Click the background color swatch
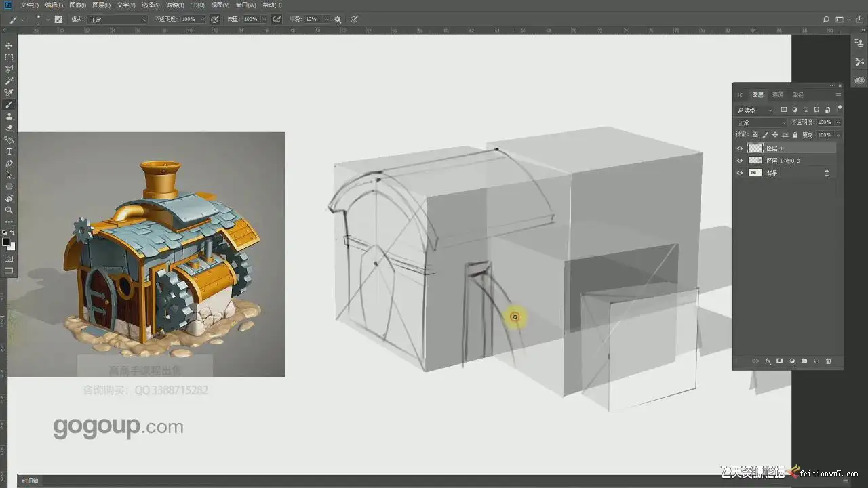868x488 pixels. (x=12, y=246)
